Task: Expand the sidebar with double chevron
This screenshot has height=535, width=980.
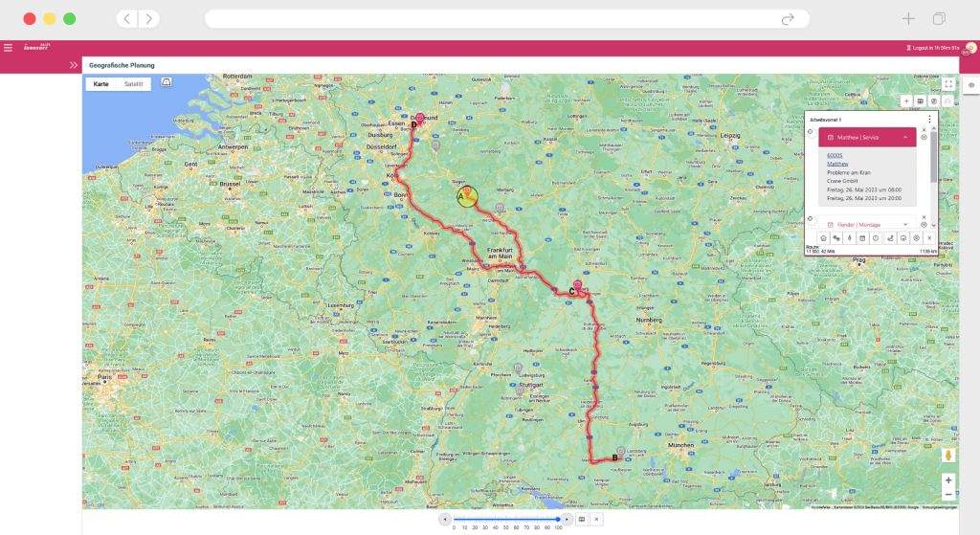Action: [74, 65]
